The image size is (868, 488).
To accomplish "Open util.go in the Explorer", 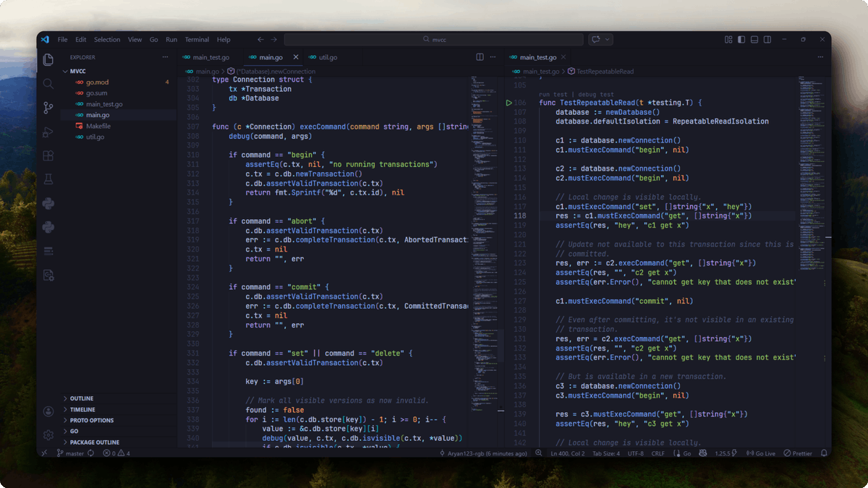I will click(119, 137).
